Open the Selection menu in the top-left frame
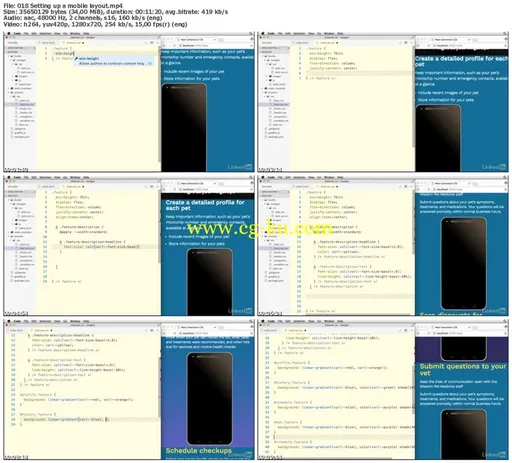The height and width of the screenshot is (463, 512). click(45, 33)
